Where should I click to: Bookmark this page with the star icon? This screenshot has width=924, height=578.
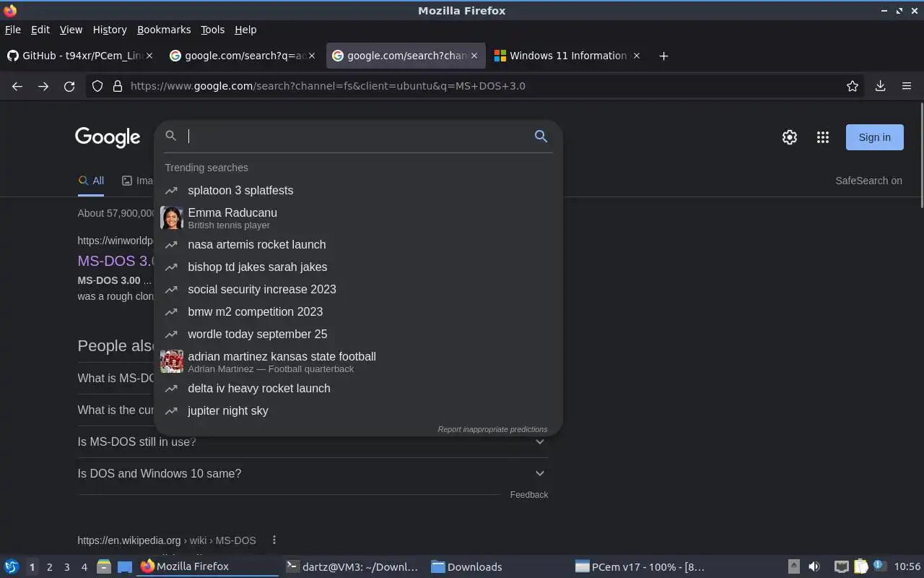pyautogui.click(x=853, y=86)
